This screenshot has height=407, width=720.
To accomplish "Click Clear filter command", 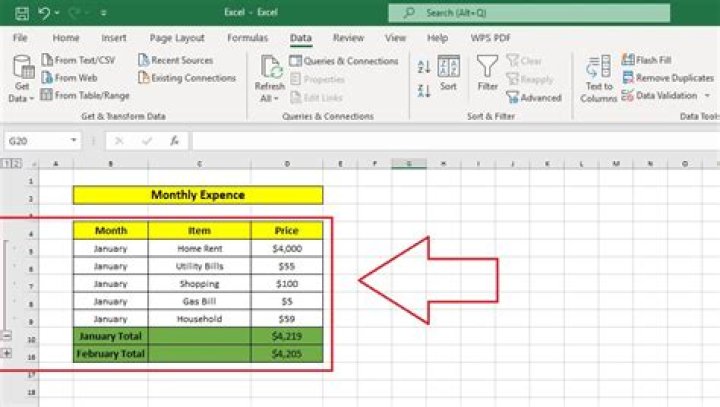I will click(x=524, y=61).
